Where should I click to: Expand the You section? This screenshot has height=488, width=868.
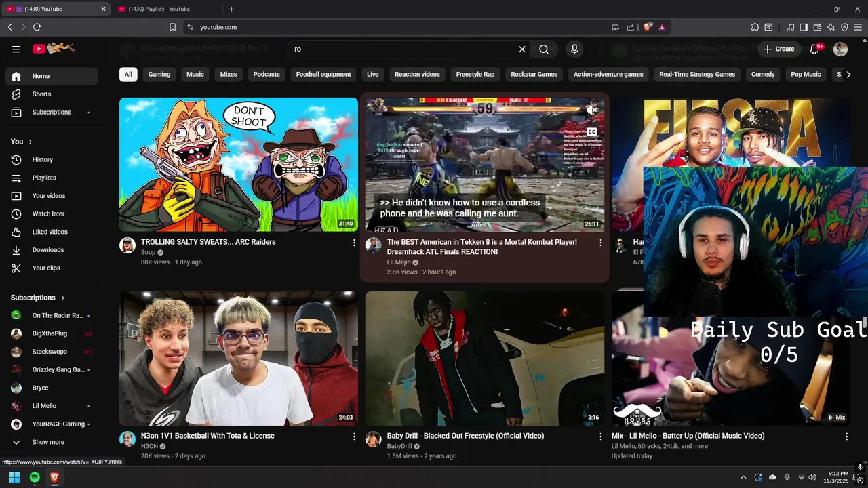pos(22,142)
